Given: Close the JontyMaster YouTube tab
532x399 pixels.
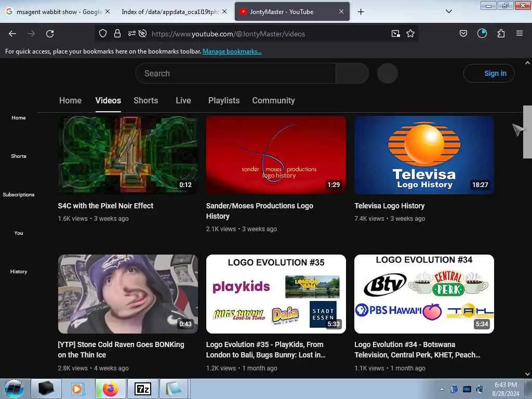Looking at the screenshot, I should point(341,11).
